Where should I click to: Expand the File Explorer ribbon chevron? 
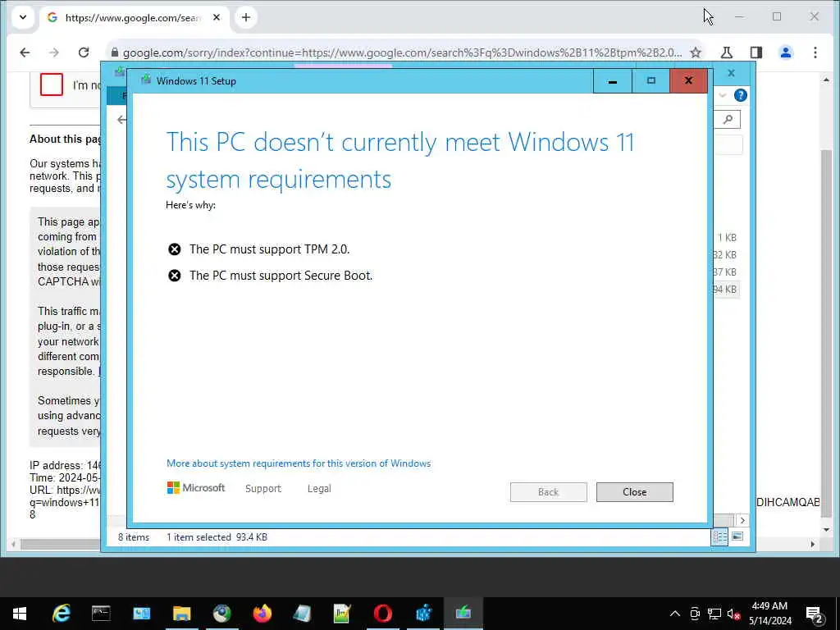point(723,95)
